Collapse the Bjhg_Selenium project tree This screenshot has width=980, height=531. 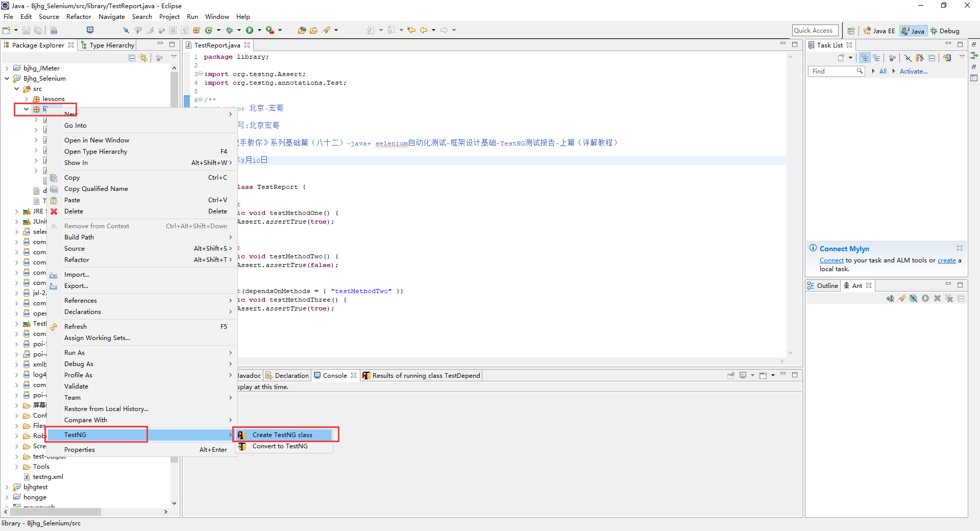[7, 79]
